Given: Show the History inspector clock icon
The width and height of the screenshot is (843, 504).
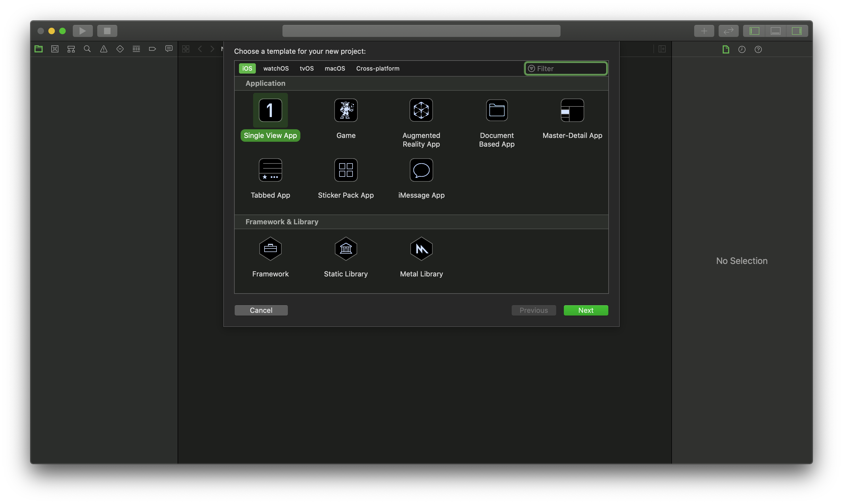Looking at the screenshot, I should point(741,50).
